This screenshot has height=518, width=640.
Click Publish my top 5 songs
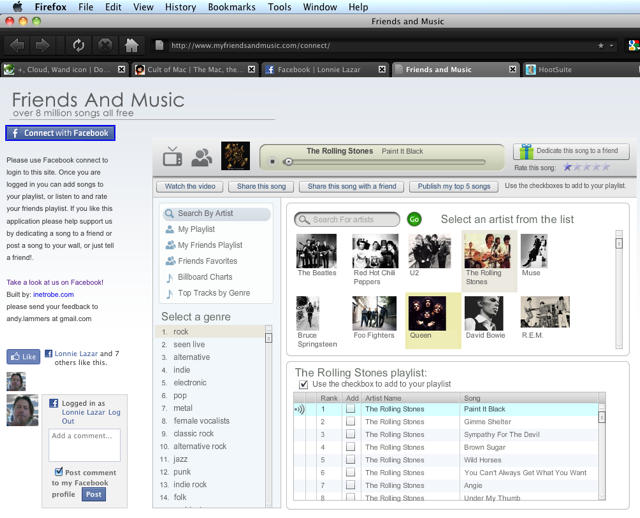pyautogui.click(x=453, y=186)
